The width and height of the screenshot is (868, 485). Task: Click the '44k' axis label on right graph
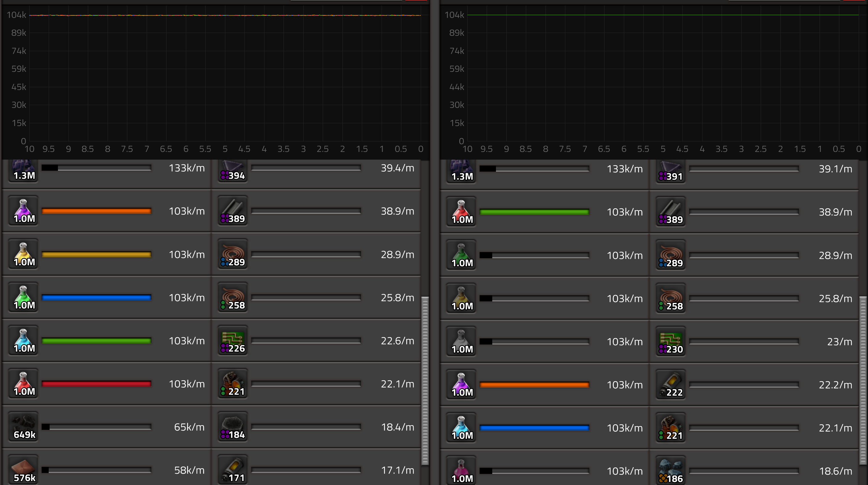point(457,87)
